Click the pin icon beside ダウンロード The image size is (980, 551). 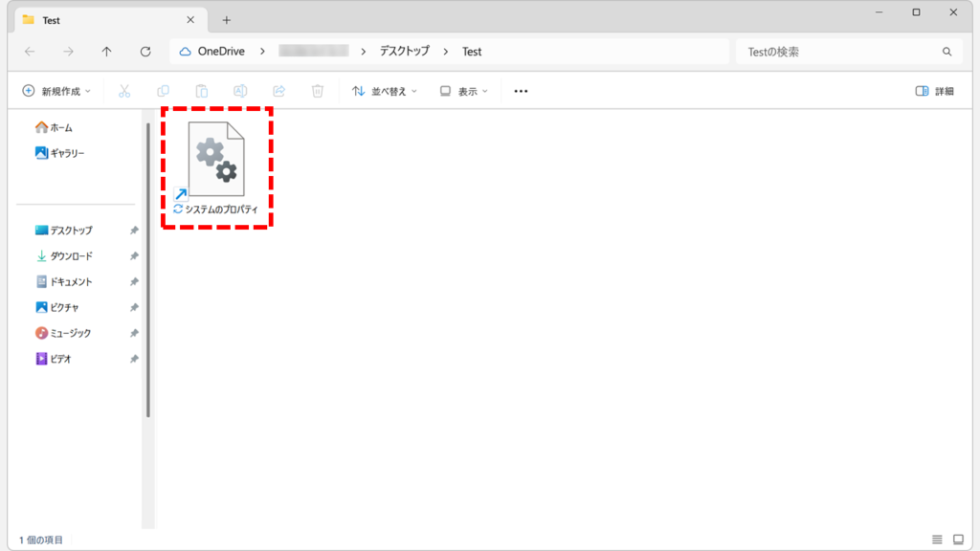point(134,256)
